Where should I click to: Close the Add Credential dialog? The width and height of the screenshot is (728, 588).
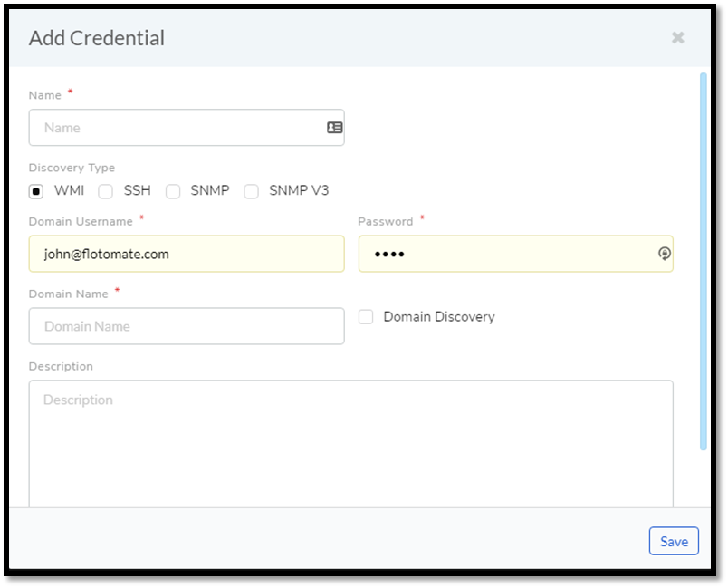click(678, 38)
